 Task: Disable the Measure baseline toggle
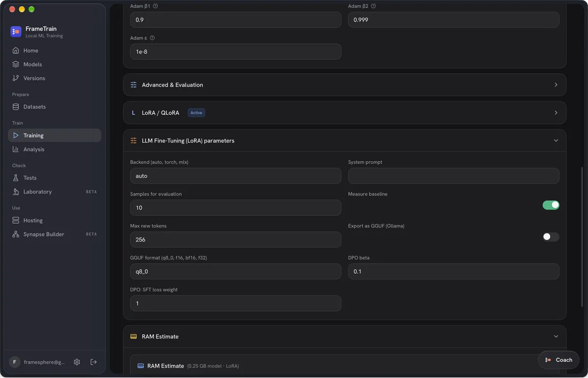551,205
